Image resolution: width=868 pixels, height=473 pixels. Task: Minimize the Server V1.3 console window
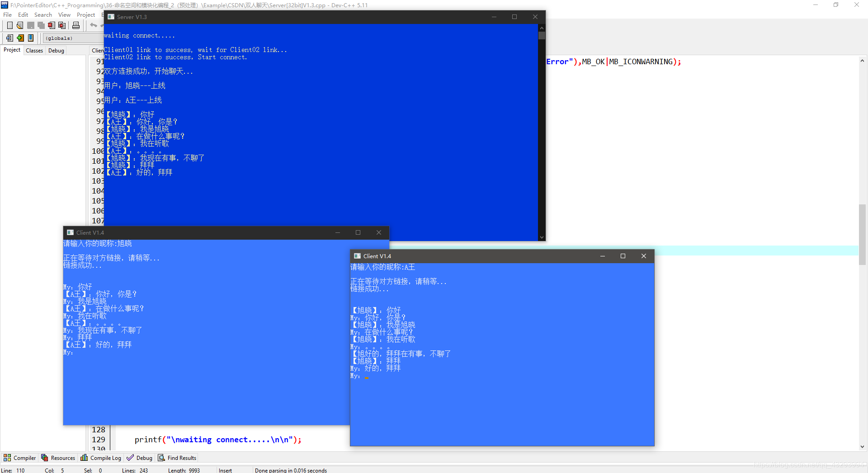pos(494,17)
